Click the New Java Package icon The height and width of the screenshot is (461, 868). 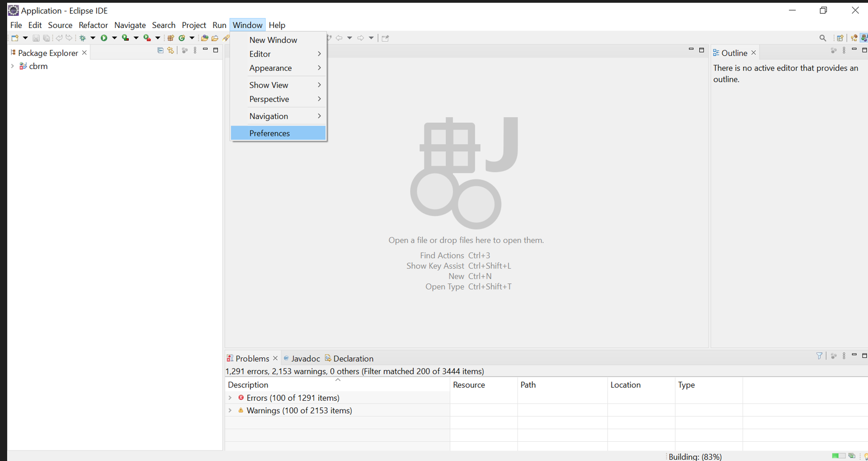tap(170, 38)
